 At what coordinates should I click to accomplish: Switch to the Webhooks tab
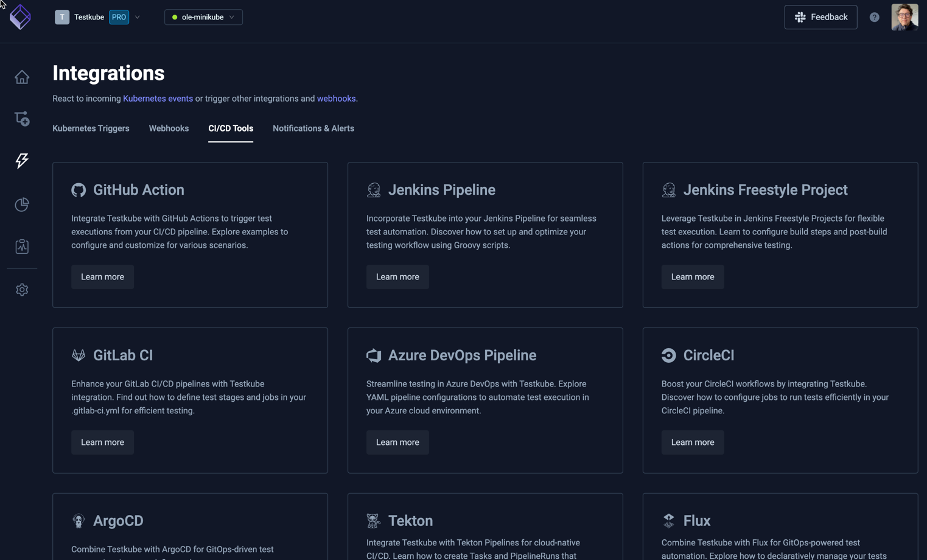tap(169, 128)
